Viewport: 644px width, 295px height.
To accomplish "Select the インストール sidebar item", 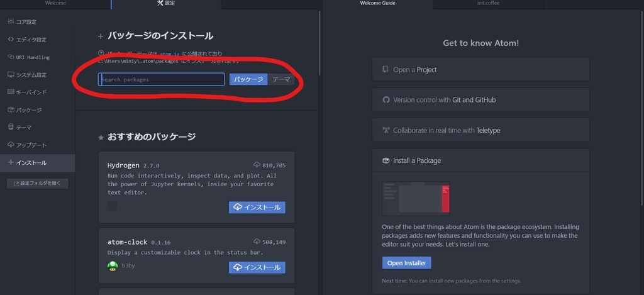I will click(x=37, y=163).
